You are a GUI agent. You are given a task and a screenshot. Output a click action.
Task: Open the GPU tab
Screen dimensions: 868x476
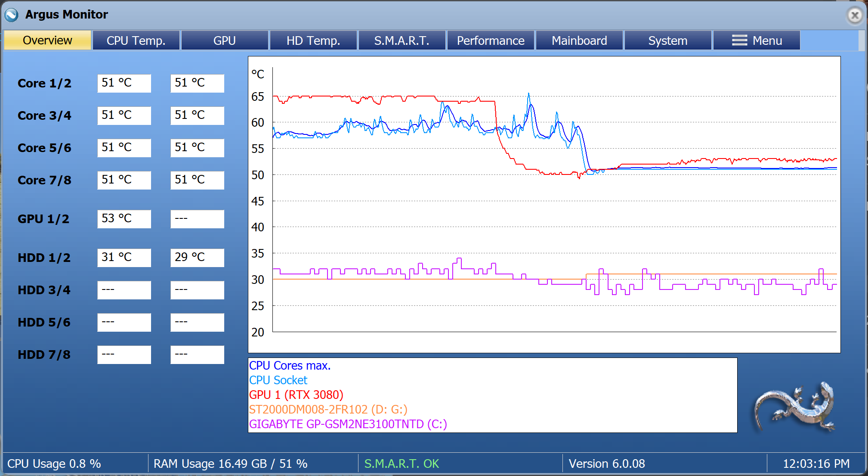tap(225, 40)
